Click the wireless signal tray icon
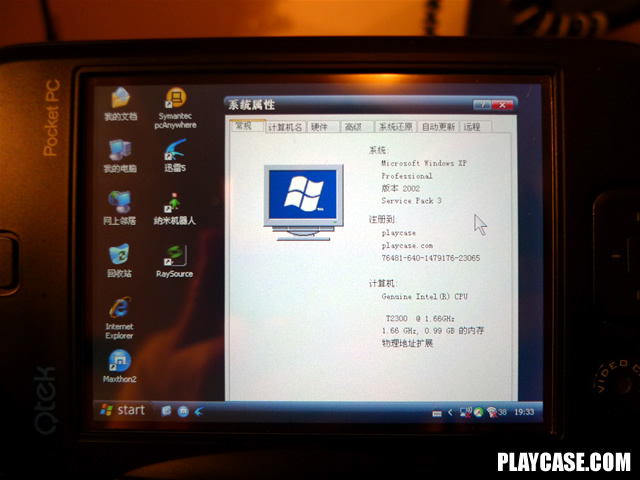 [492, 412]
